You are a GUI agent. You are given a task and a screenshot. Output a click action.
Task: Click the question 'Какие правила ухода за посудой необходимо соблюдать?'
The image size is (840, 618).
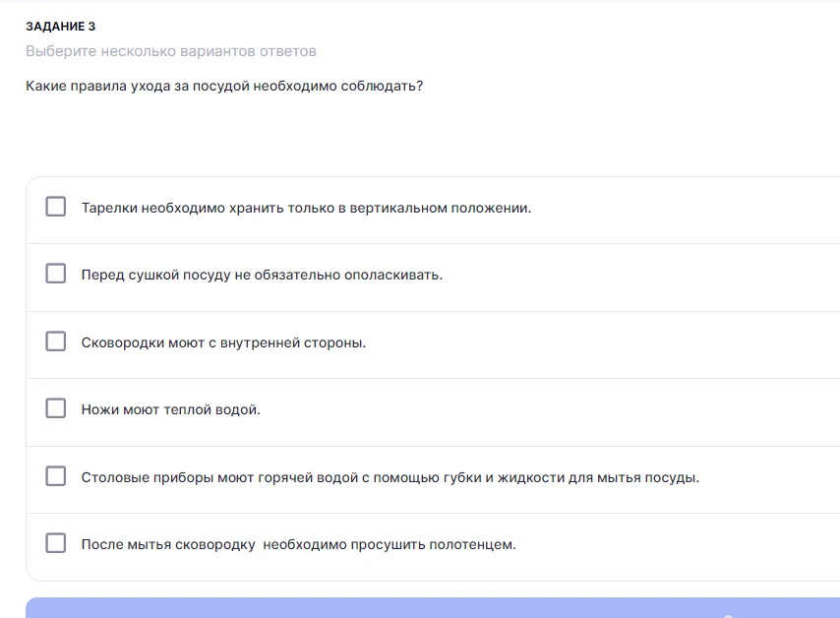click(x=224, y=86)
